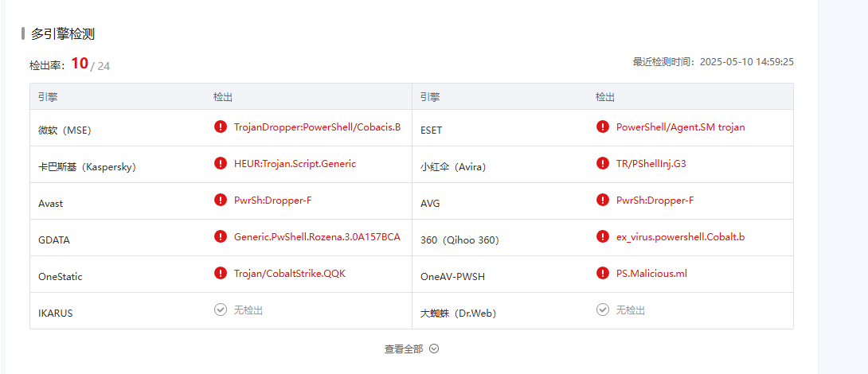Click the 卡巴斯基 (Kaspersky) engine name
Viewport: 868px width, 374px height.
(x=88, y=166)
